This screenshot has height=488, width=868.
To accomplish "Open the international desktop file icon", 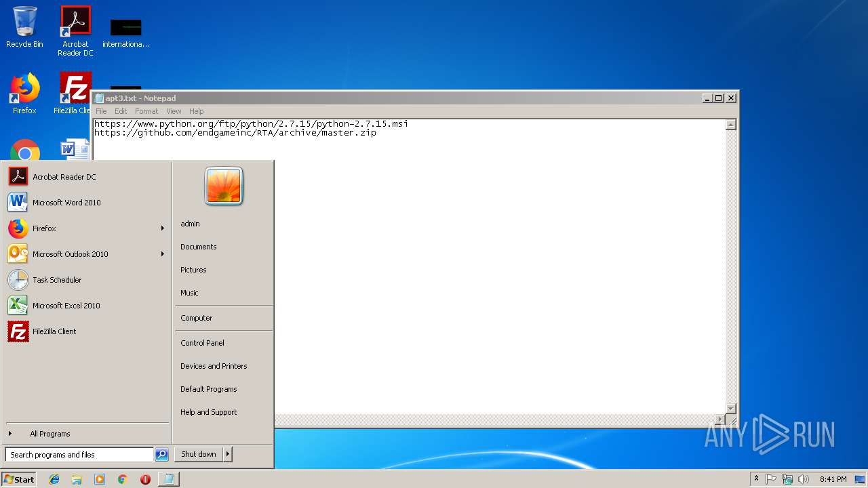I will coord(126,33).
